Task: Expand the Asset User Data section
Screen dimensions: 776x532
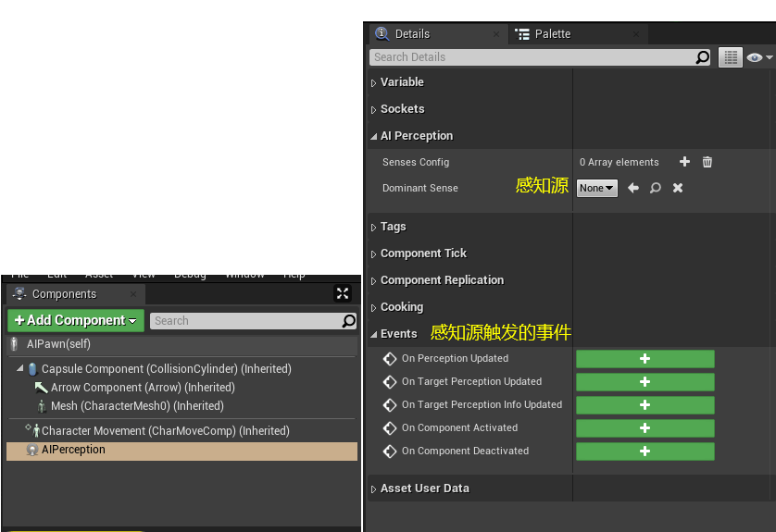Action: (374, 489)
